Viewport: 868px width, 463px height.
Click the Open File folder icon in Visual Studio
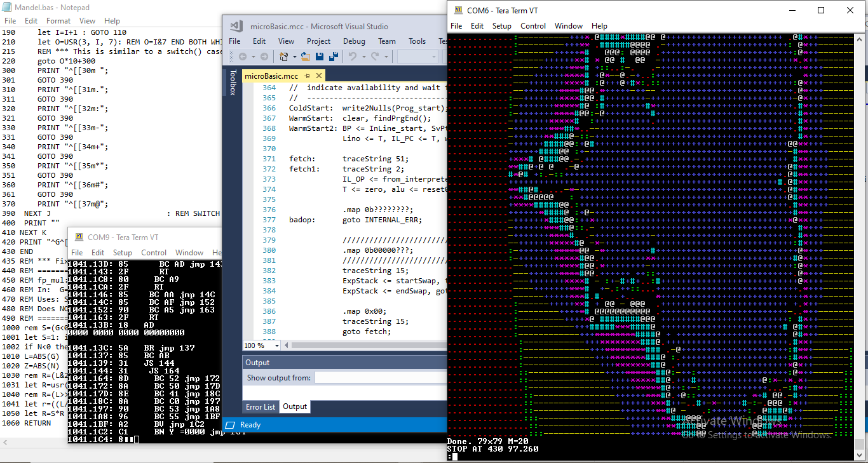coord(306,57)
